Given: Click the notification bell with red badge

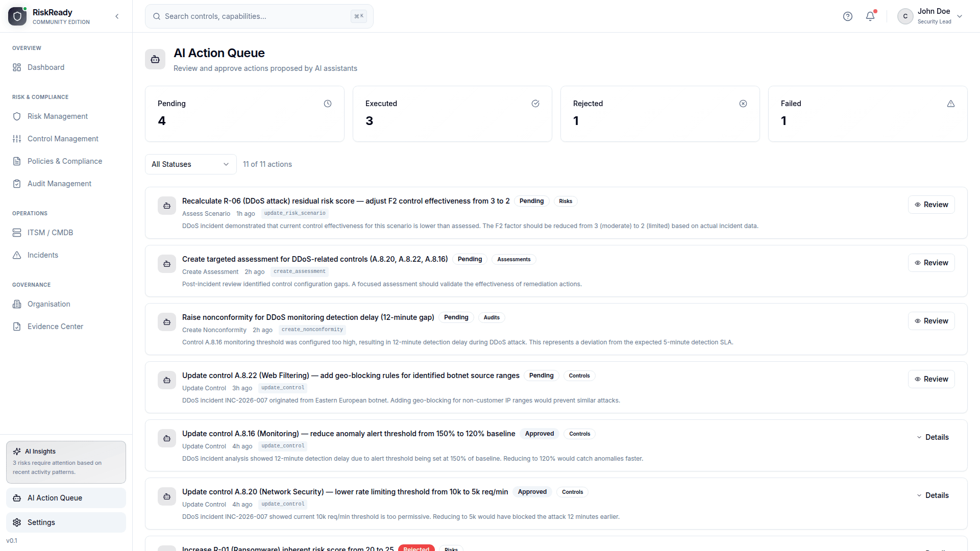Looking at the screenshot, I should point(870,16).
